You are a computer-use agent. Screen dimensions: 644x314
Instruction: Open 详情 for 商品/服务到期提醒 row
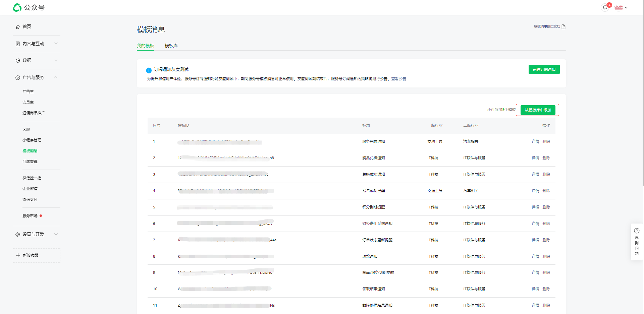[535, 272]
